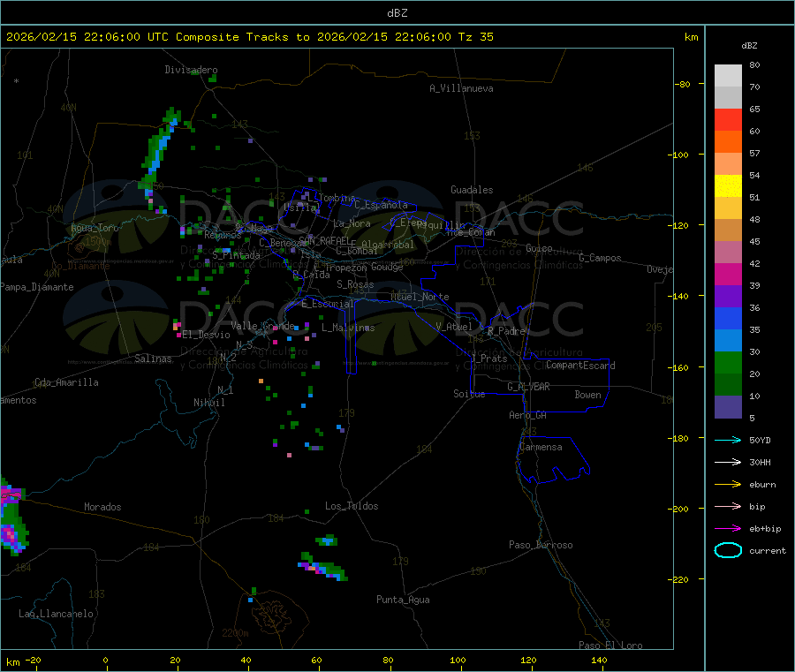
Task: Click the Nihuil map label
Action: pyautogui.click(x=208, y=403)
